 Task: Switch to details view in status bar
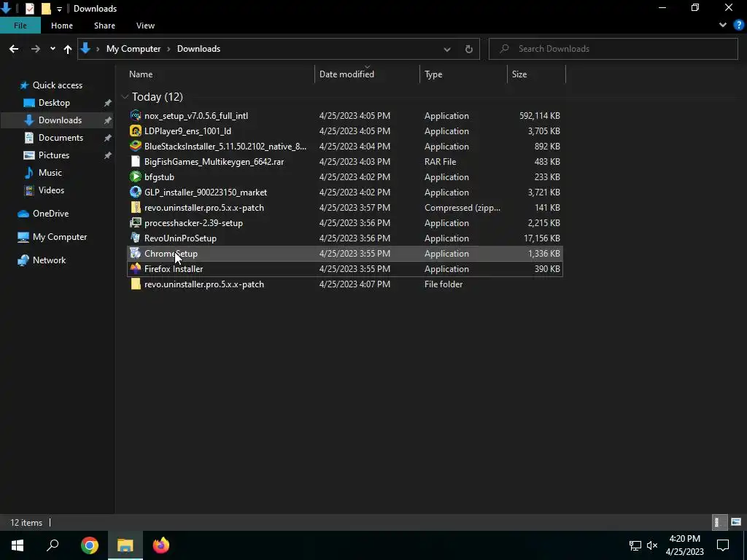click(718, 522)
